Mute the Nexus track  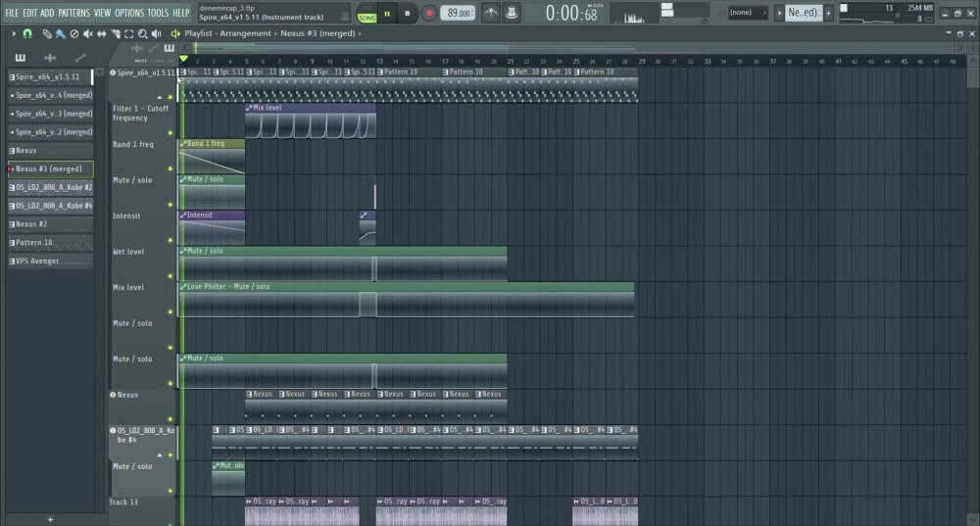coord(170,419)
